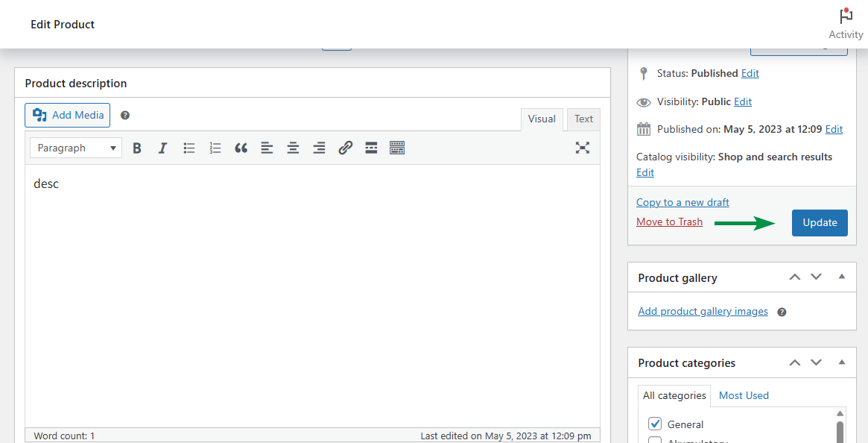Click the Last edited on May 5, 2023 text
The width and height of the screenshot is (868, 443).
coord(505,436)
